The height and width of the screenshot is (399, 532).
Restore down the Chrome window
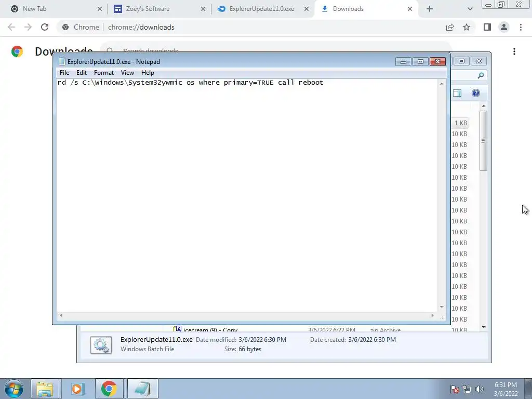click(501, 4)
